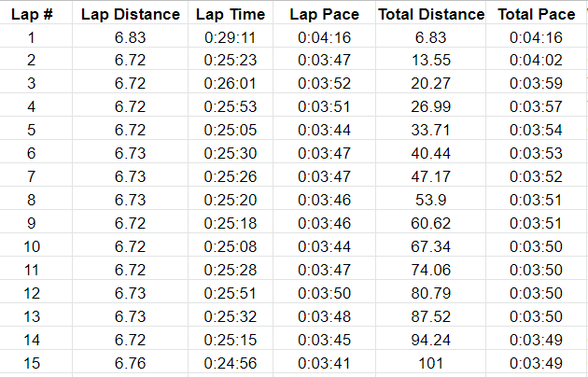Select lap pace cell 0:03:52
Viewport: 588px width, 377px height.
tap(324, 83)
